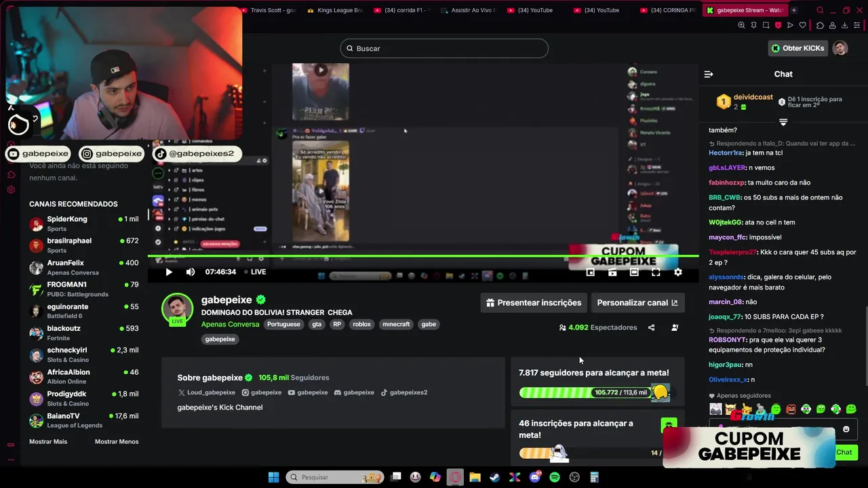
Task: Toggle theater mode on the player
Action: point(634,272)
